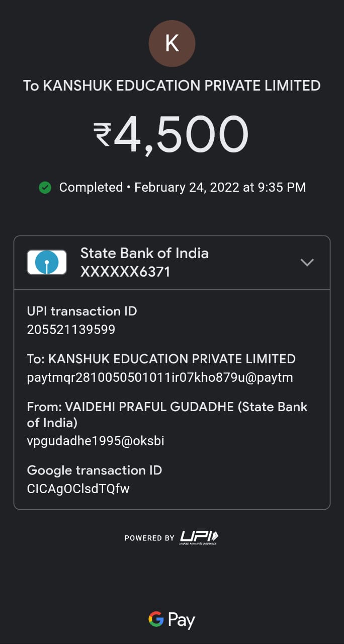Click the sender UPI ID vpgudadhe1995@oksbi

[x=96, y=441]
